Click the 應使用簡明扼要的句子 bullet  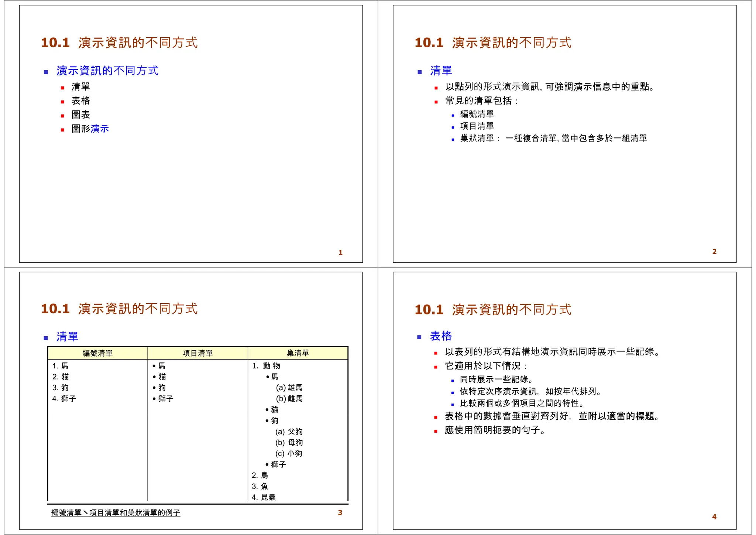(x=495, y=430)
